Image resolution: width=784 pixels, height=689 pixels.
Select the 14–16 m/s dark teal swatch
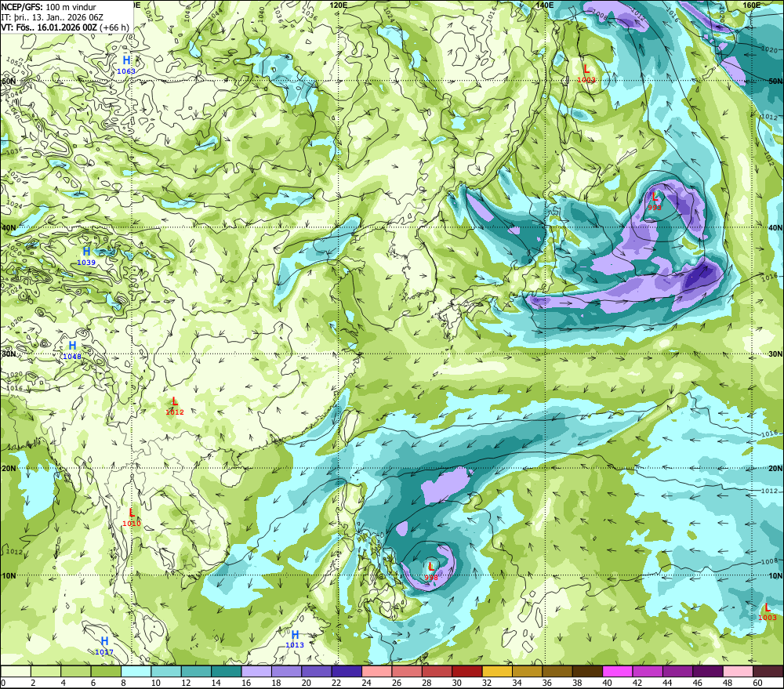[x=227, y=671]
